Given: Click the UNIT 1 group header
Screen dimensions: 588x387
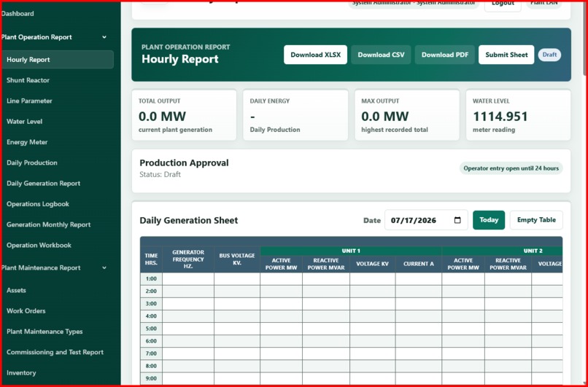Looking at the screenshot, I should tap(351, 251).
